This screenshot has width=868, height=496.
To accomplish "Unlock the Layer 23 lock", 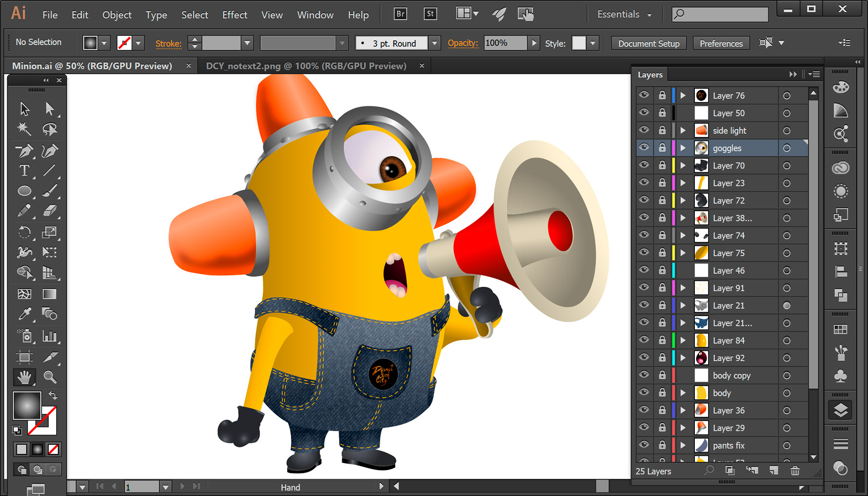I will pyautogui.click(x=662, y=183).
